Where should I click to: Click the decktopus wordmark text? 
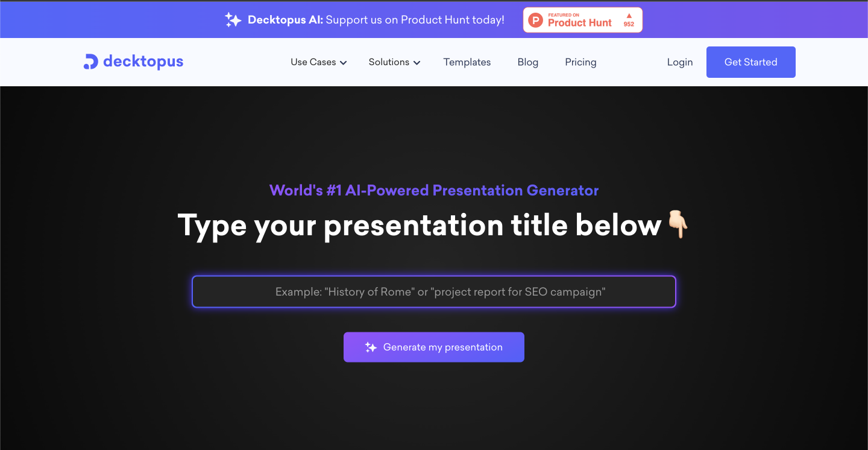tap(143, 62)
